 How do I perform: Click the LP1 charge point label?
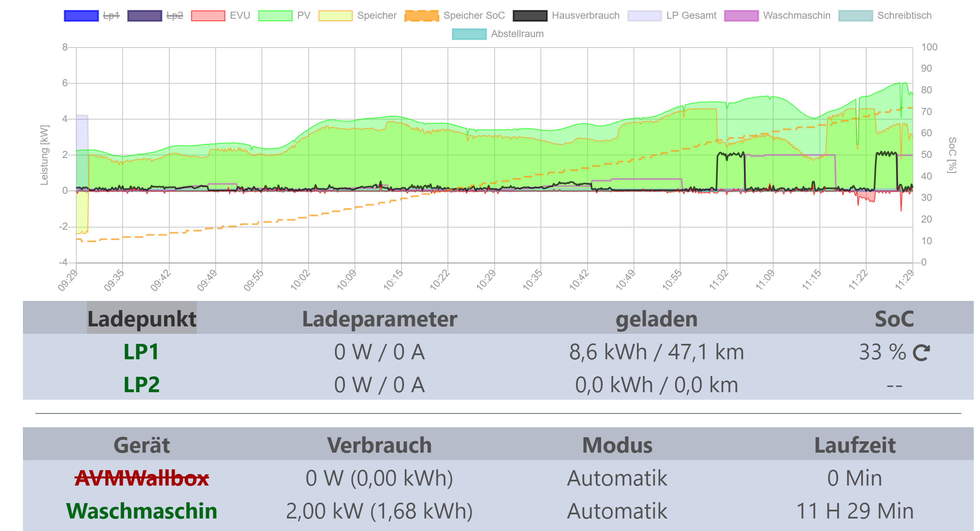coord(141,352)
